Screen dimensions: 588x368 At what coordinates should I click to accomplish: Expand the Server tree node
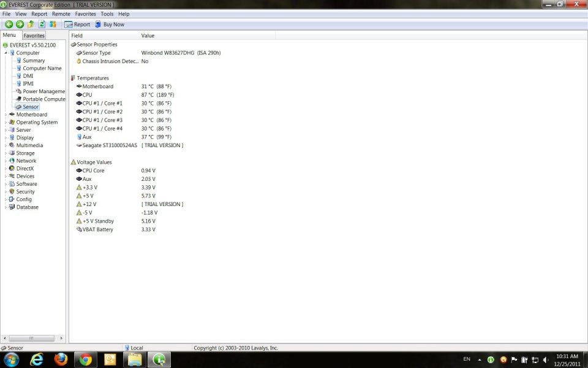pos(6,130)
